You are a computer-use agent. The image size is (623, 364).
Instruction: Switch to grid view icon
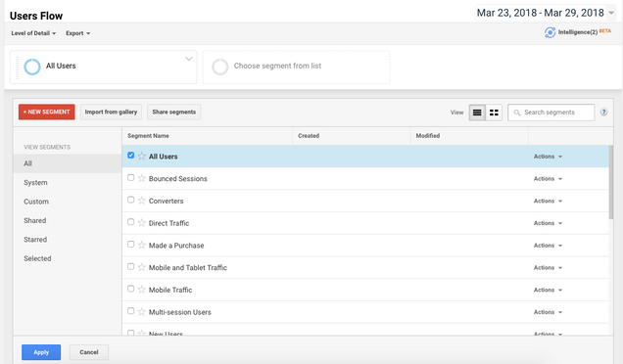[x=494, y=113]
